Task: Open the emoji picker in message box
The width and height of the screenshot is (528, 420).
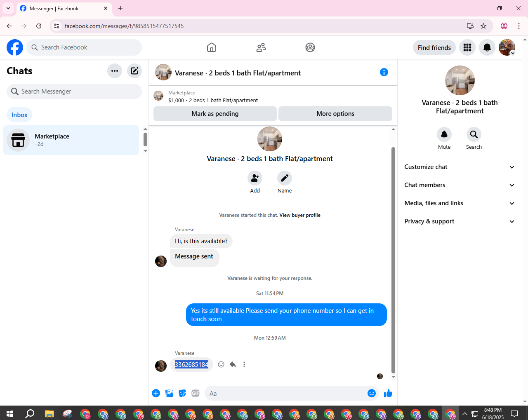Action: pyautogui.click(x=372, y=393)
